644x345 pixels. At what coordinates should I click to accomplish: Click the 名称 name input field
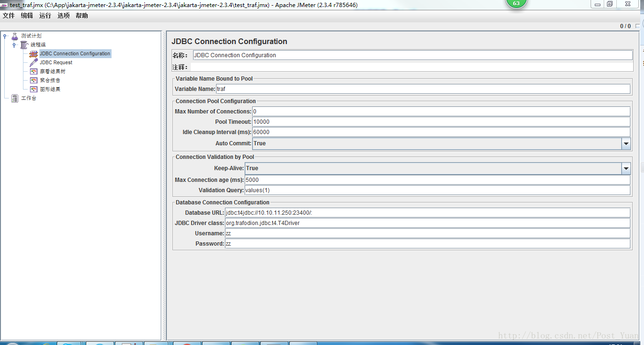412,55
